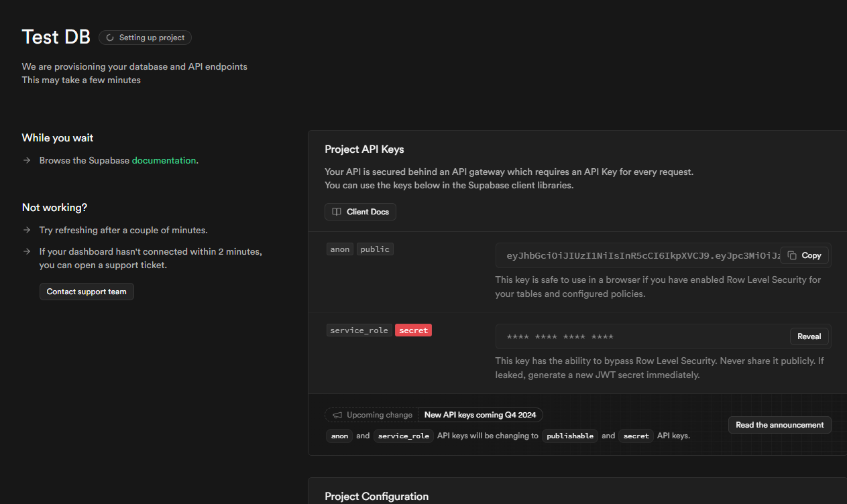Click the Project Configuration heading

[x=376, y=497]
